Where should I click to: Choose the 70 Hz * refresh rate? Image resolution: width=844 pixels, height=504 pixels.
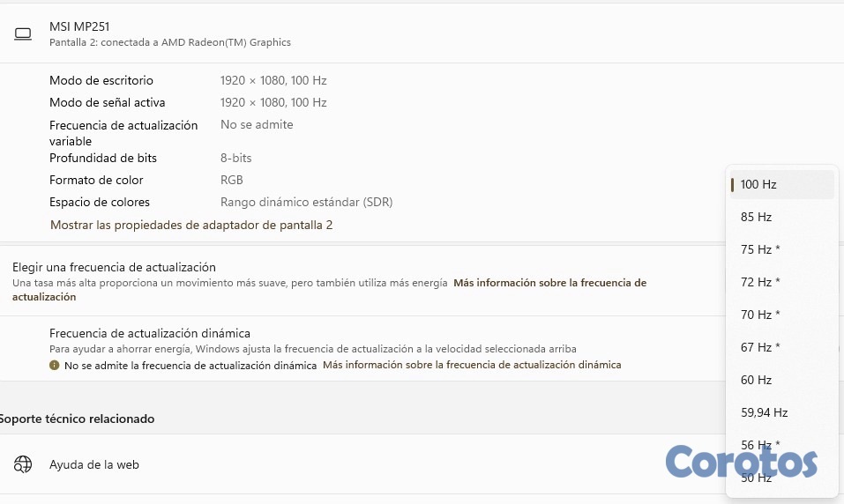click(x=760, y=315)
